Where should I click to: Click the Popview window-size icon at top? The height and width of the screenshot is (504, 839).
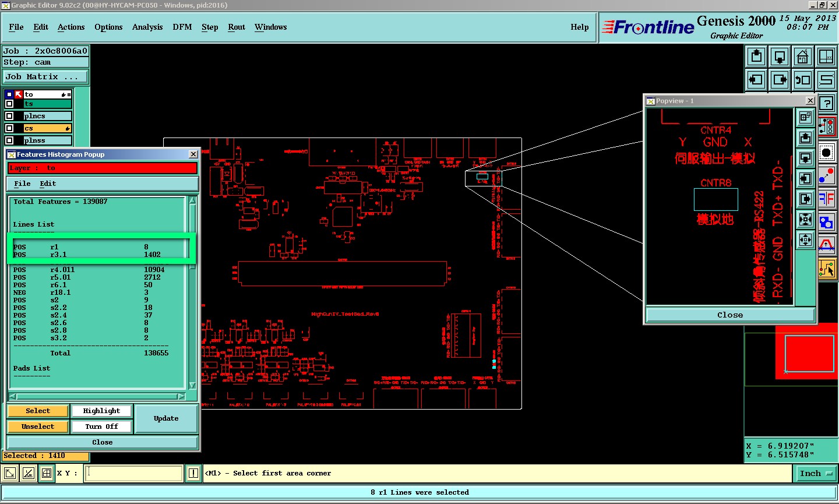click(x=805, y=117)
